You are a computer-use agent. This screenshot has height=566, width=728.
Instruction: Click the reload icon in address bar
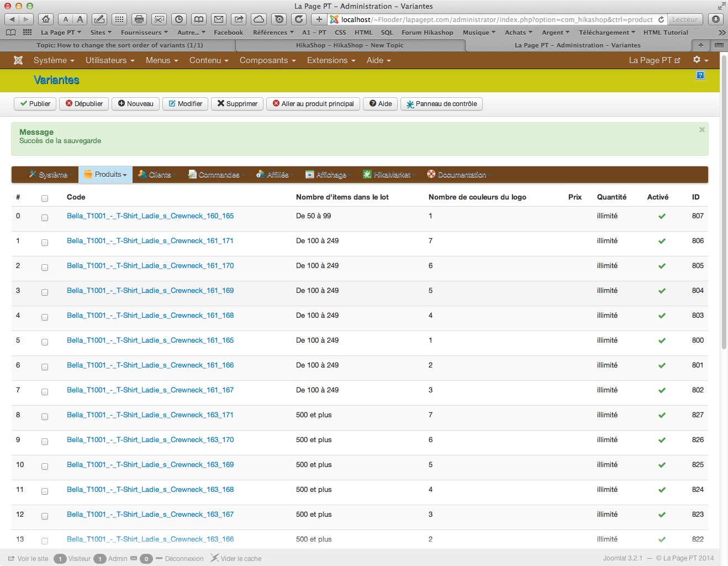tap(661, 19)
